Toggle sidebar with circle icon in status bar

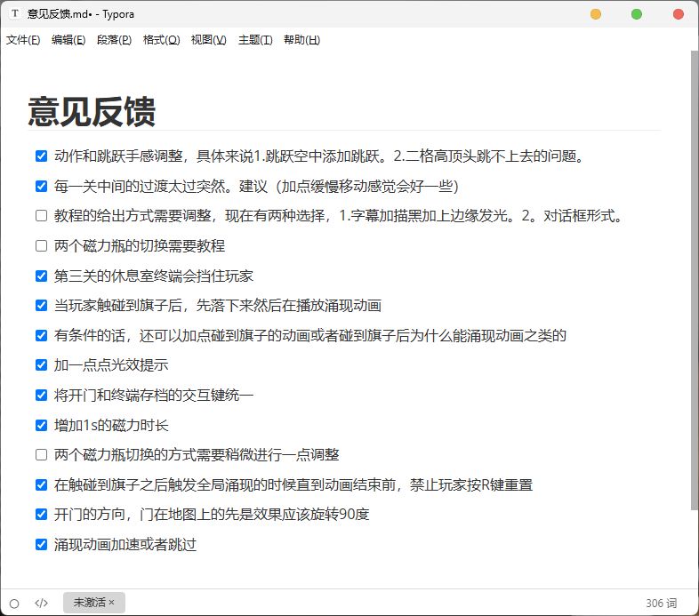tap(14, 604)
